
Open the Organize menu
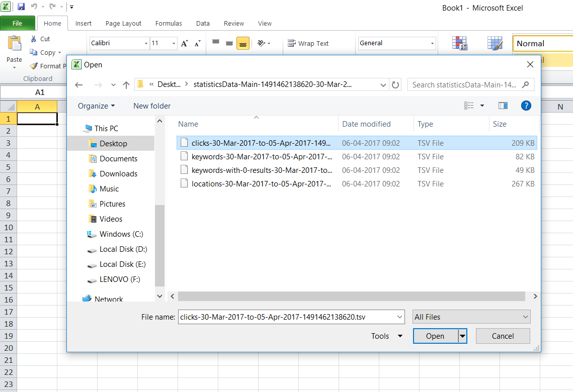[97, 106]
